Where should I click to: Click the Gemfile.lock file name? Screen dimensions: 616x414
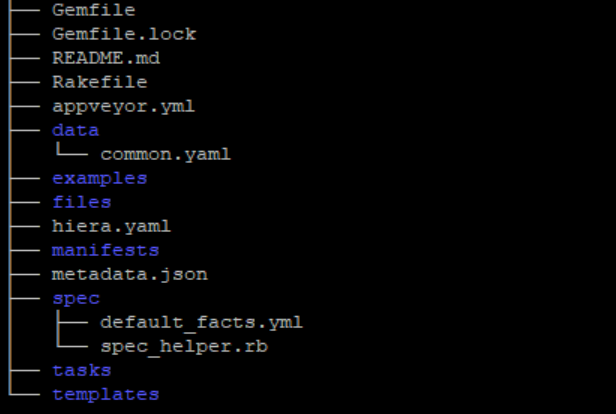[x=124, y=34]
